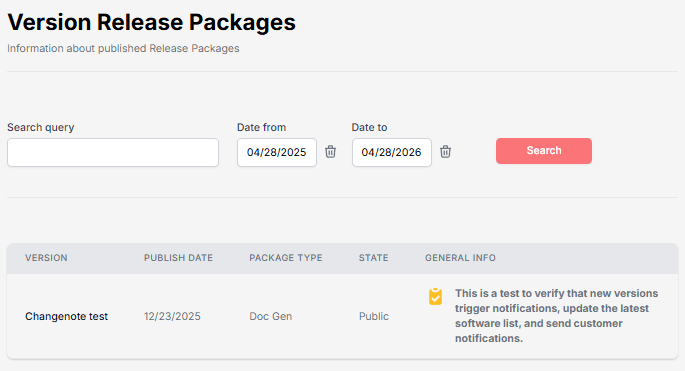Click the PACKAGE TYPE column header
685x371 pixels.
click(x=286, y=258)
